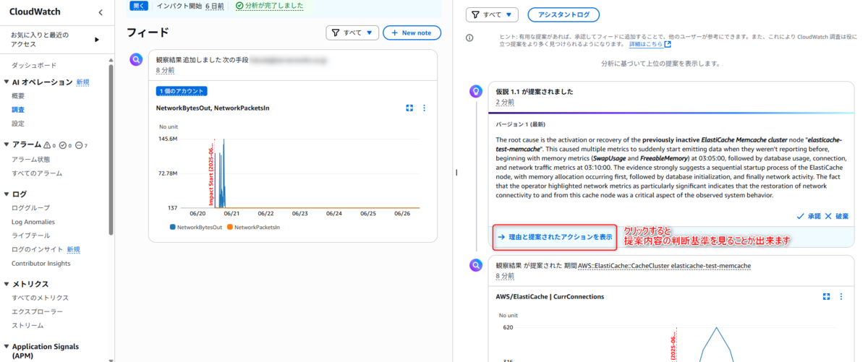Screen dimensions: 868x362
Task: Open すべてのメトリクス in sidebar
Action: [x=41, y=298]
